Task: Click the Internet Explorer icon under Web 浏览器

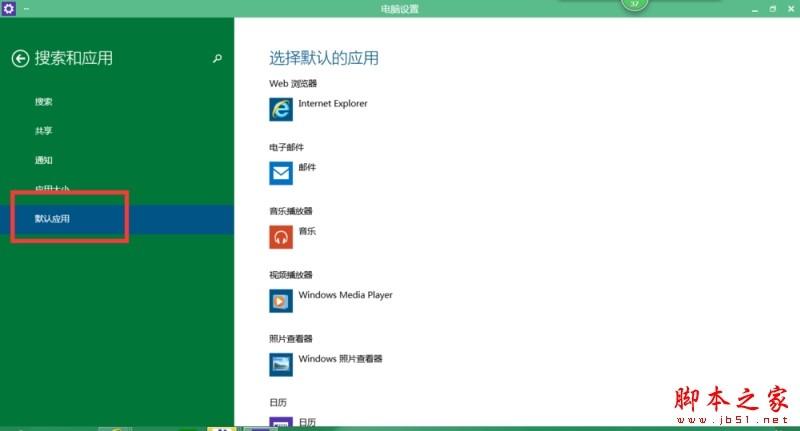Action: pos(281,109)
